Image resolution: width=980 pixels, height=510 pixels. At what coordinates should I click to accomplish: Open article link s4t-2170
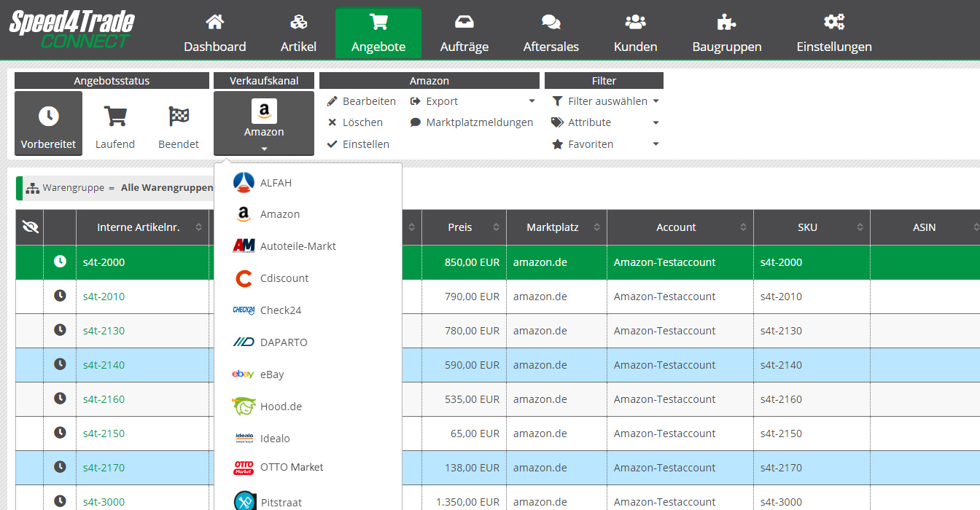point(104,468)
